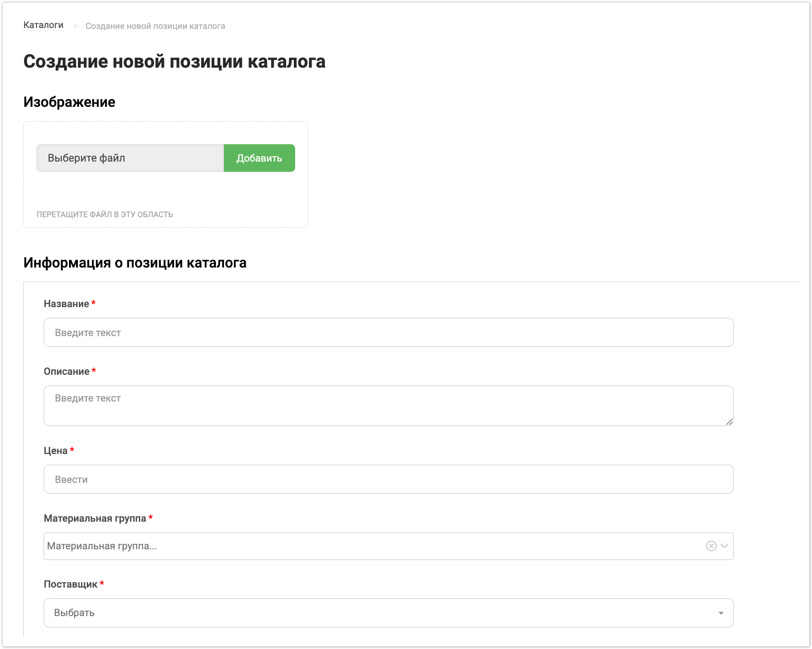
Task: Open the Материальная группа combo box
Action: click(374, 546)
